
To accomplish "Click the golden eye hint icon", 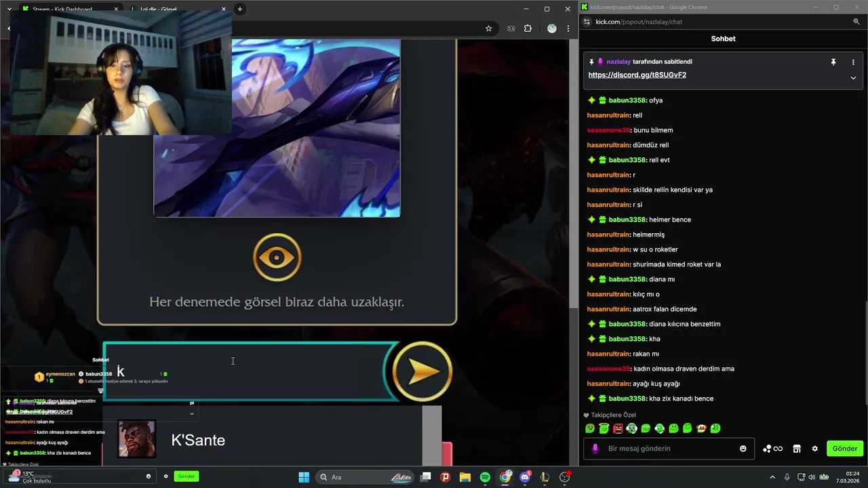I will tap(277, 258).
